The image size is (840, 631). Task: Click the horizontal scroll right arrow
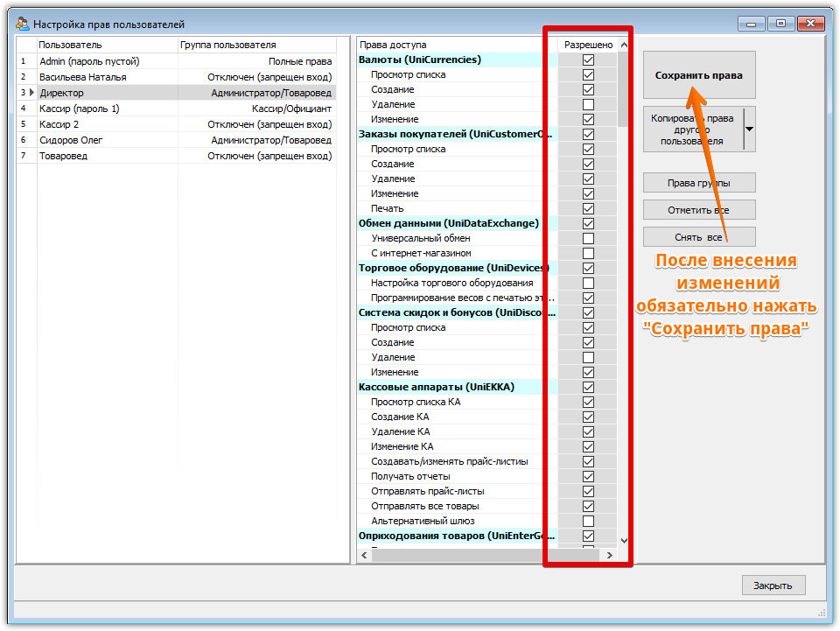tap(610, 556)
